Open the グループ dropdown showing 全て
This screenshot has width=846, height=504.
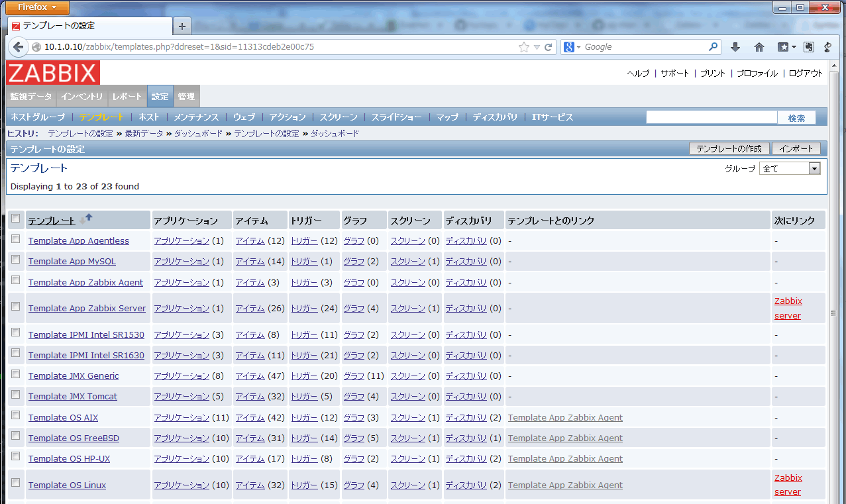790,169
